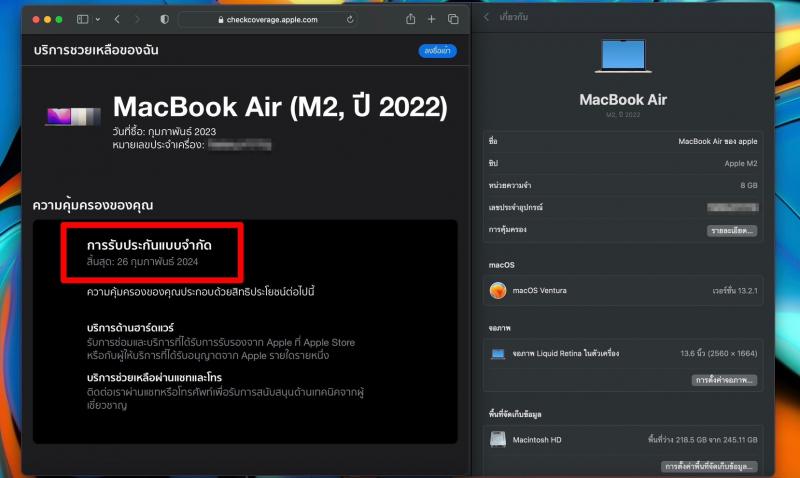Viewport: 800px width, 478px height.
Task: Click the expiry date 26 กุมภาพันธ์ 2024
Action: [158, 262]
